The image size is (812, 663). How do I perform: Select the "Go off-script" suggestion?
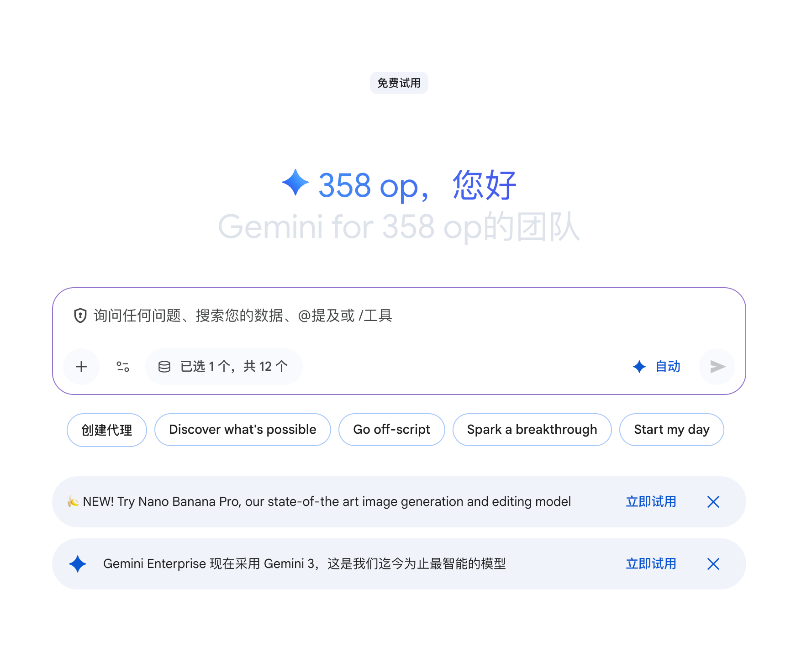click(392, 430)
